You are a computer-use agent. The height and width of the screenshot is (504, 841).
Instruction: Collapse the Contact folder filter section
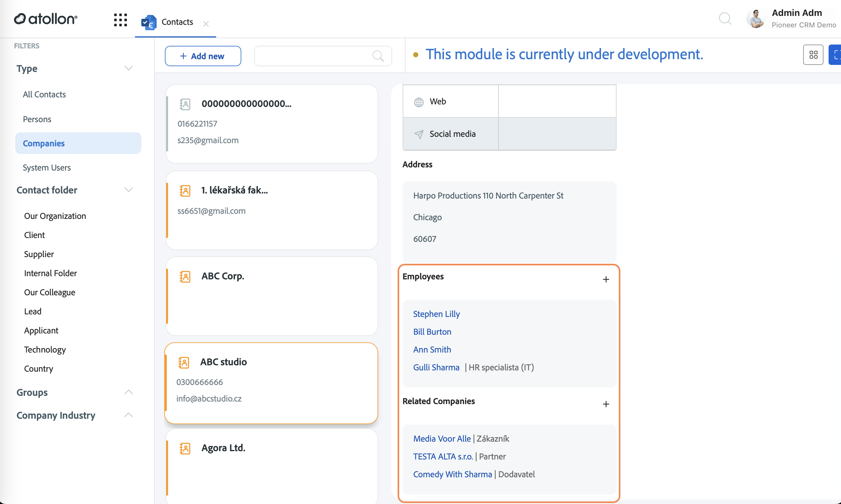[128, 190]
